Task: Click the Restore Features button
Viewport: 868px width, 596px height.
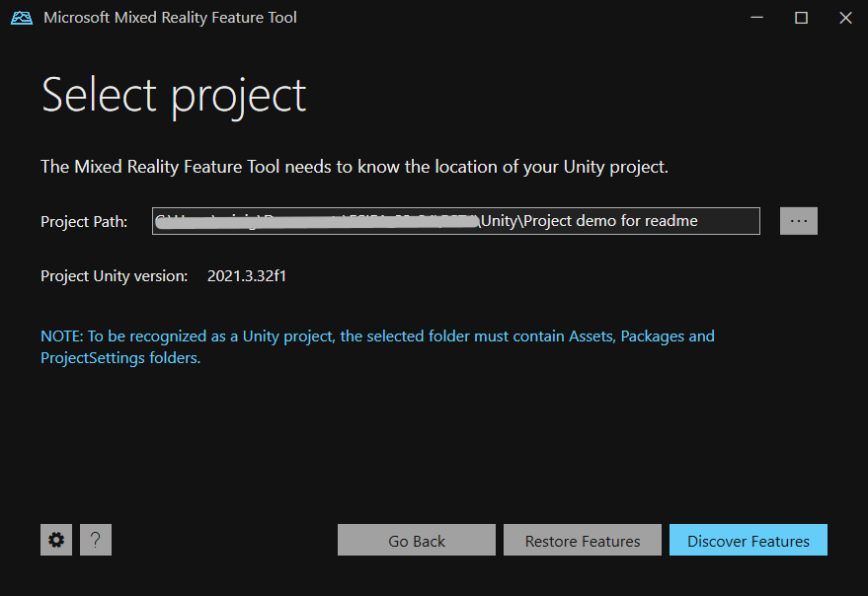Action: (x=582, y=541)
